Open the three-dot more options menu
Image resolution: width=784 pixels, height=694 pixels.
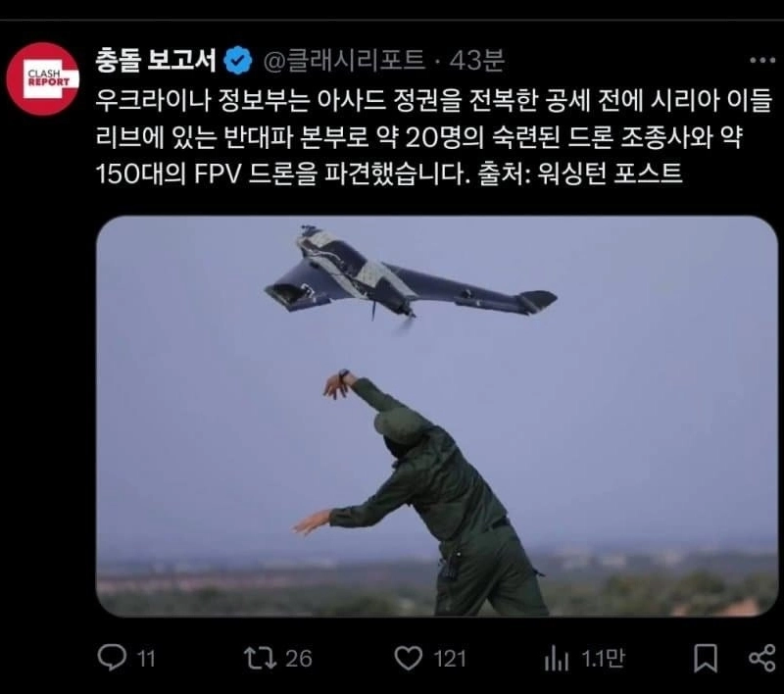[762, 61]
